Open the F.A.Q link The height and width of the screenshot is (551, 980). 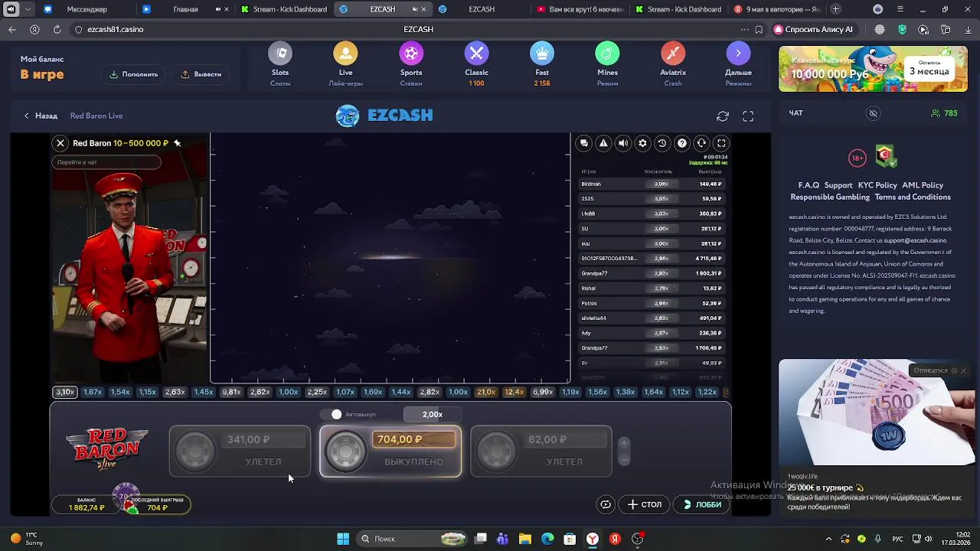[x=808, y=185]
